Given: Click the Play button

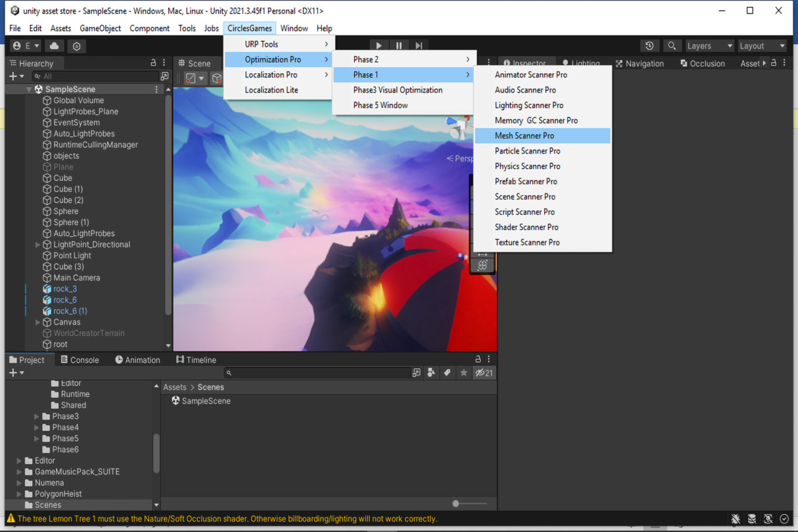Looking at the screenshot, I should [378, 46].
